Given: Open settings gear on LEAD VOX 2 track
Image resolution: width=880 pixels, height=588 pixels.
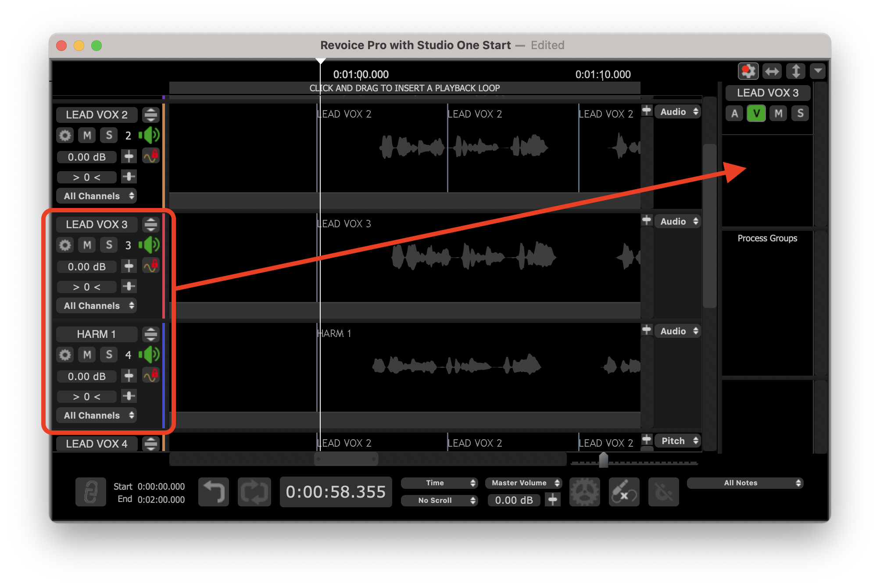Looking at the screenshot, I should [x=65, y=135].
